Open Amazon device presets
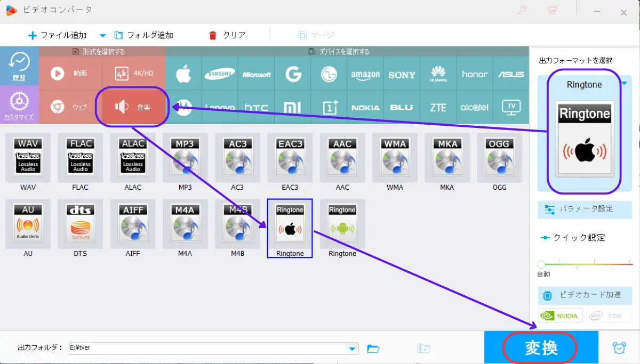640x364 pixels. (365, 74)
